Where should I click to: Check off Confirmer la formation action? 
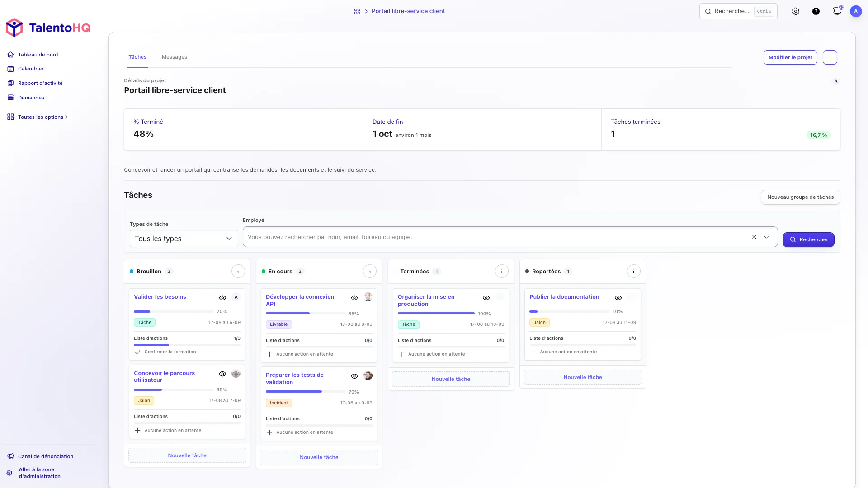tap(138, 352)
